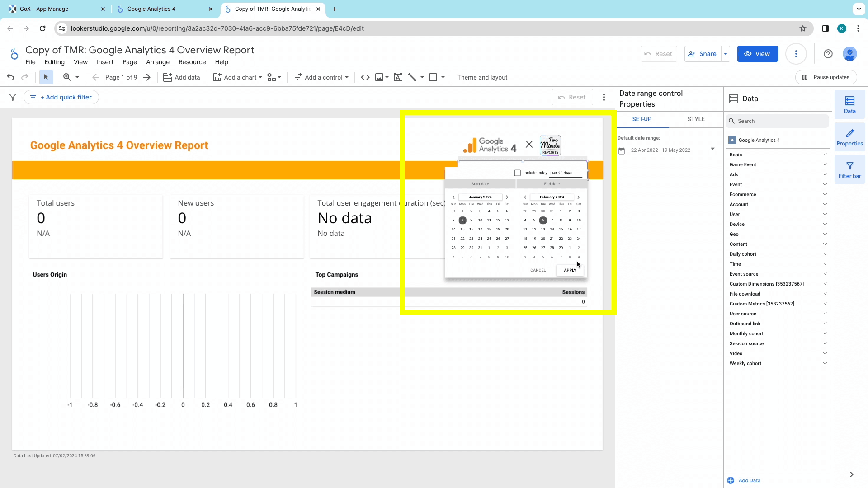Open the February 2024 month selector

pyautogui.click(x=552, y=197)
